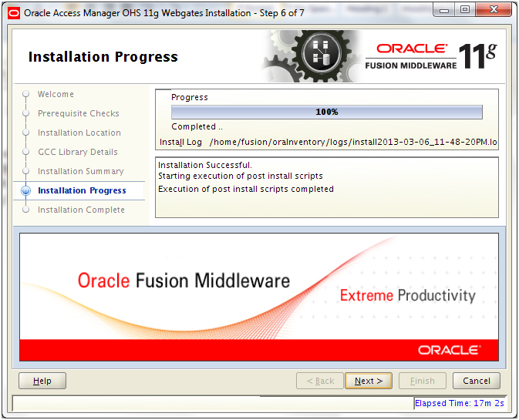Select the GCC Library Details step
The height and width of the screenshot is (420, 519).
[78, 152]
